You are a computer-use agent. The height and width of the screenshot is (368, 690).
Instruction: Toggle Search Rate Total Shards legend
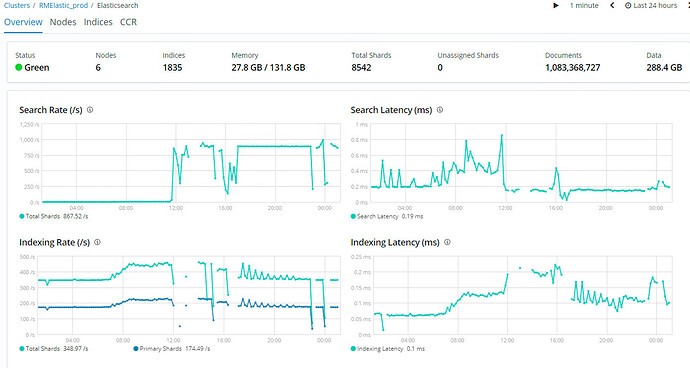tap(54, 216)
